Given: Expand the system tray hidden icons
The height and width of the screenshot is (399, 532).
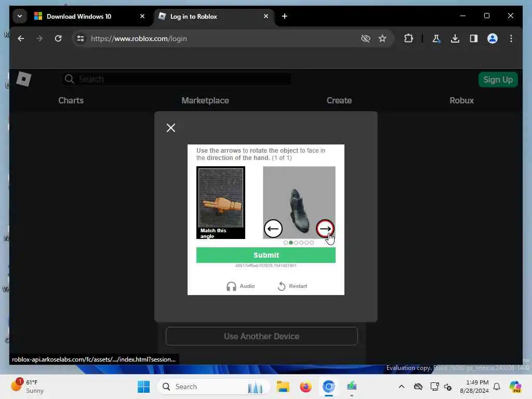Looking at the screenshot, I should coord(402,387).
